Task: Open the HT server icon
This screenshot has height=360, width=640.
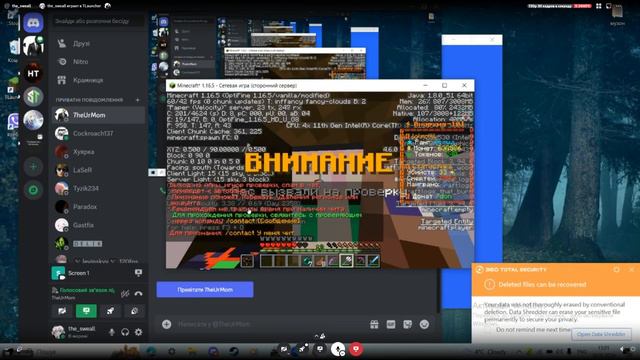Action: pos(33,73)
